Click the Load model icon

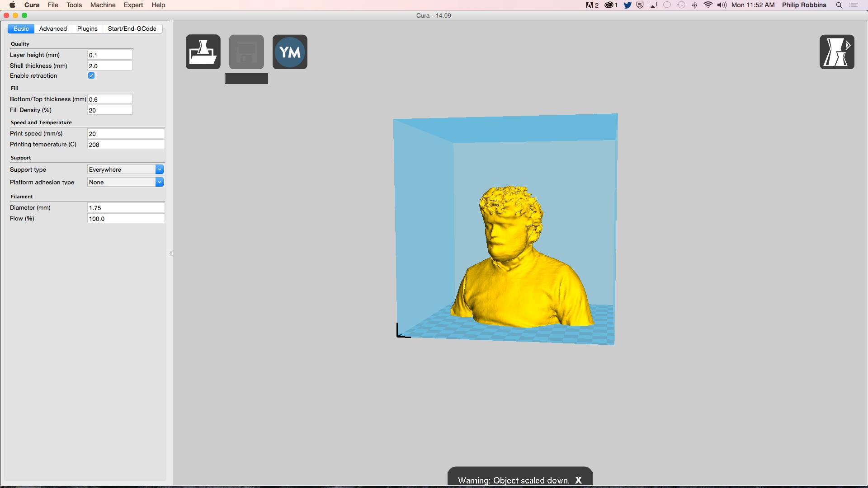click(x=203, y=52)
